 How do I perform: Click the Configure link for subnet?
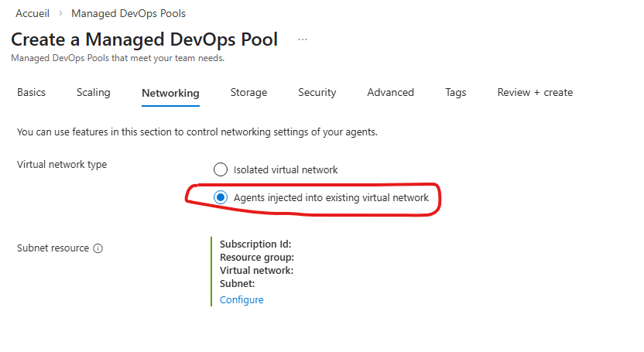tap(241, 299)
